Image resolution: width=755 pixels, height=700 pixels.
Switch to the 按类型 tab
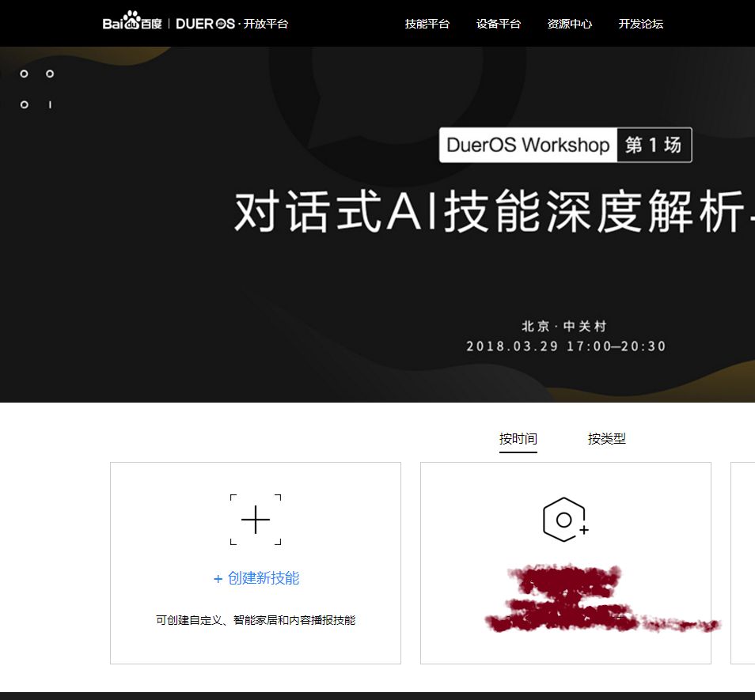[x=607, y=439]
